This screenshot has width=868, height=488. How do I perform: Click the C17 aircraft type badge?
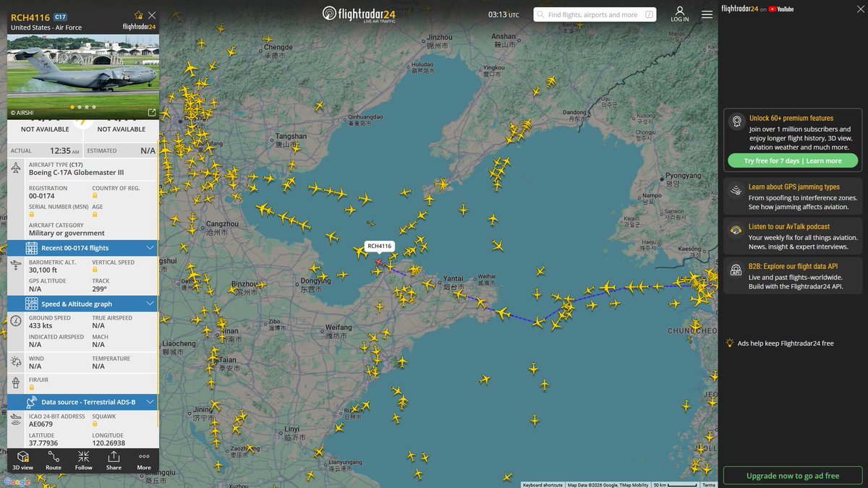60,16
